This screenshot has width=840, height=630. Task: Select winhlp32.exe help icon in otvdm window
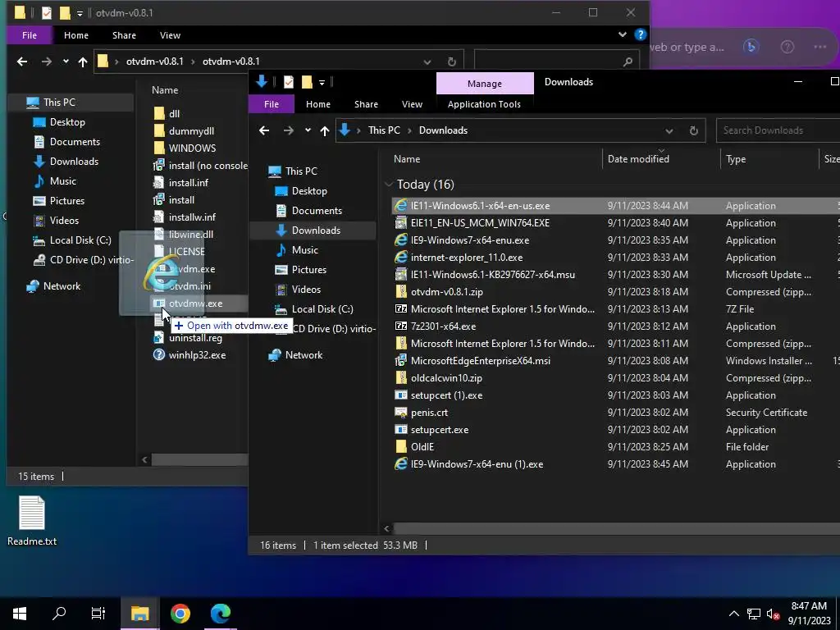click(158, 354)
